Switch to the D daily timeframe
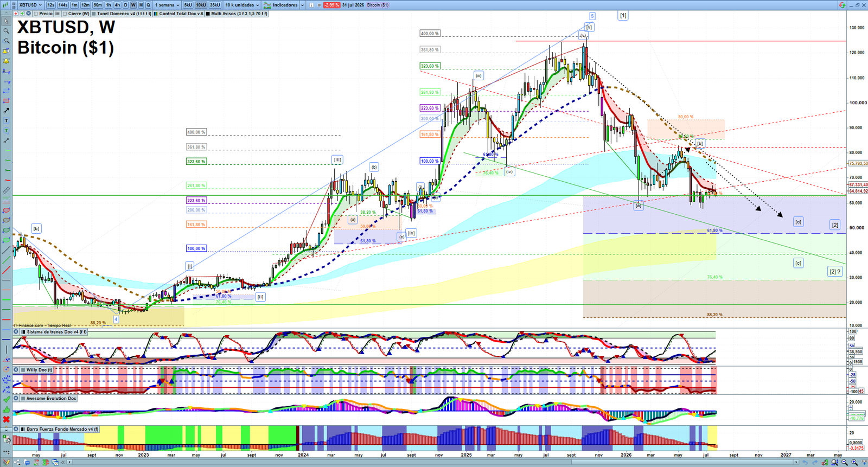 [x=125, y=5]
